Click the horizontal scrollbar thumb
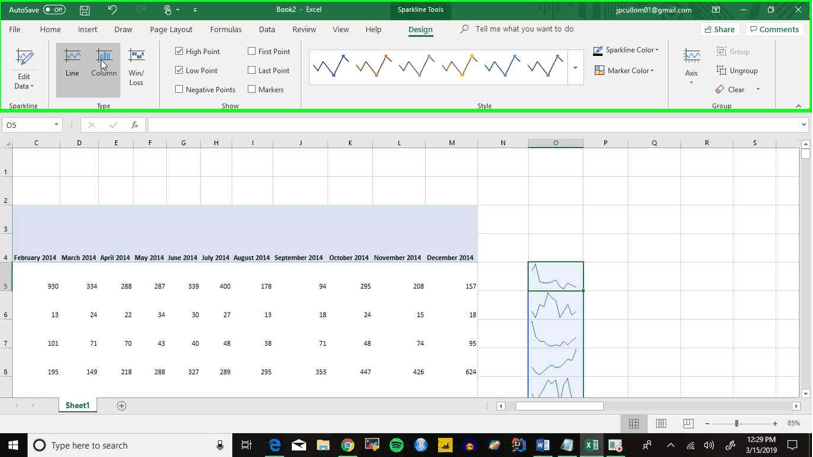 click(x=559, y=406)
